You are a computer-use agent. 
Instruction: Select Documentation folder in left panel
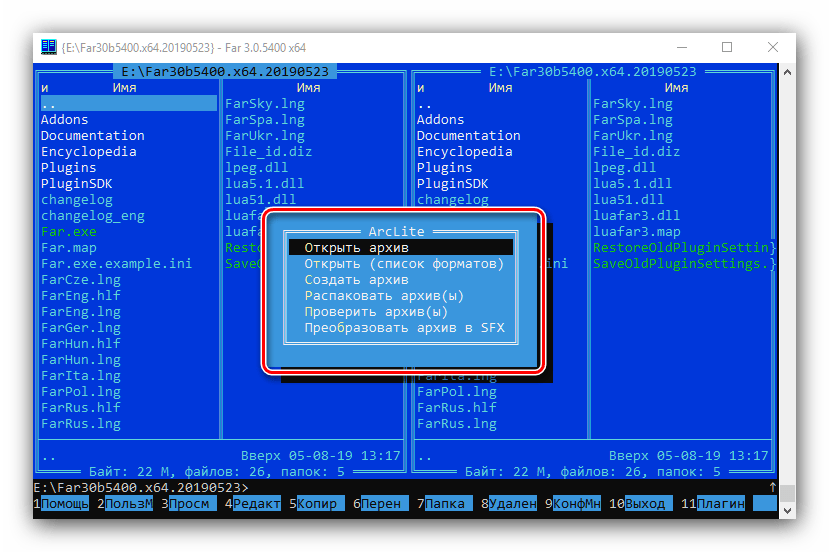(x=93, y=135)
